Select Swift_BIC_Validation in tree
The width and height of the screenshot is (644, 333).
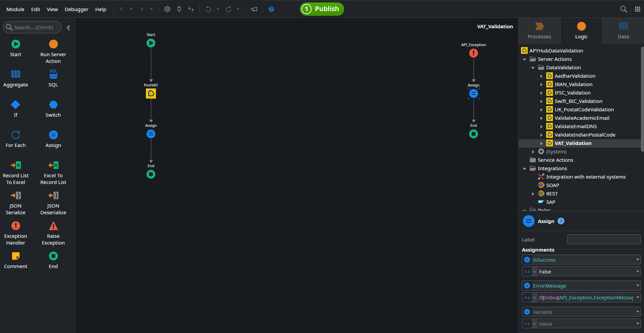578,101
